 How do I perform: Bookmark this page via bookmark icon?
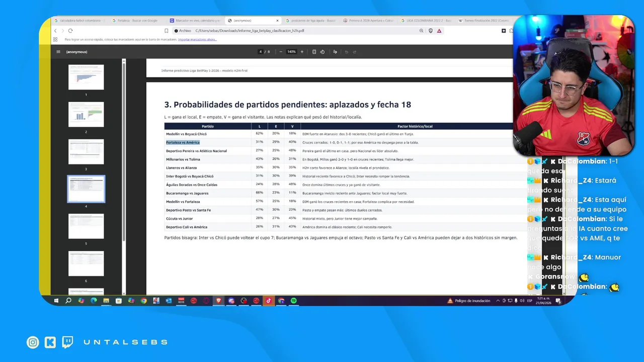pyautogui.click(x=167, y=31)
